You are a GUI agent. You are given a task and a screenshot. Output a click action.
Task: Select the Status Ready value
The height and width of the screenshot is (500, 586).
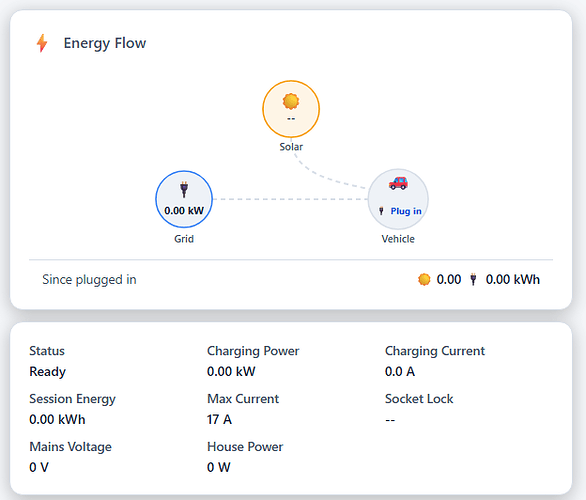(47, 371)
